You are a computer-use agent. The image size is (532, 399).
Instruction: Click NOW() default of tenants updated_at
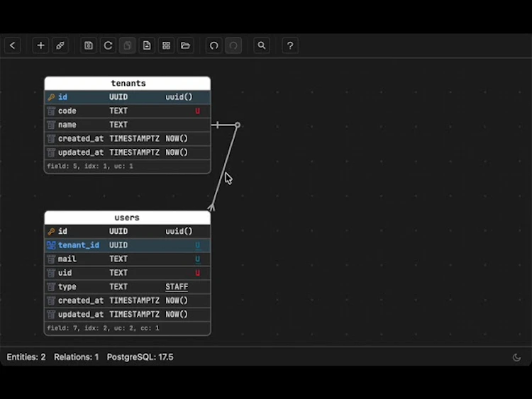[x=177, y=152]
